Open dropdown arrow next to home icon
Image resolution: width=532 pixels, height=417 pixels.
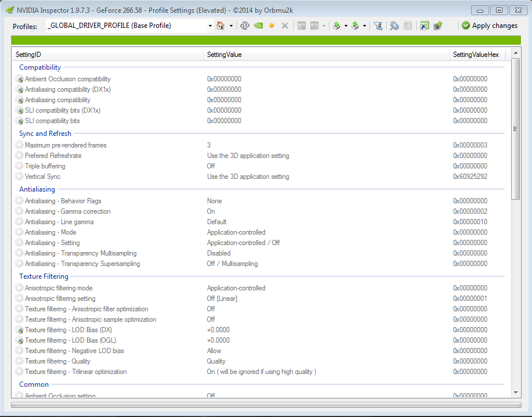[x=231, y=26]
